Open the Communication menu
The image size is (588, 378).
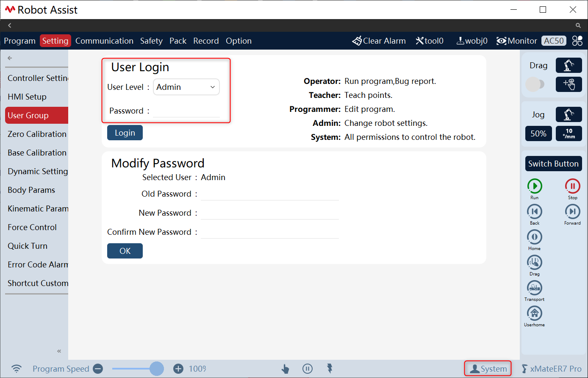point(104,41)
